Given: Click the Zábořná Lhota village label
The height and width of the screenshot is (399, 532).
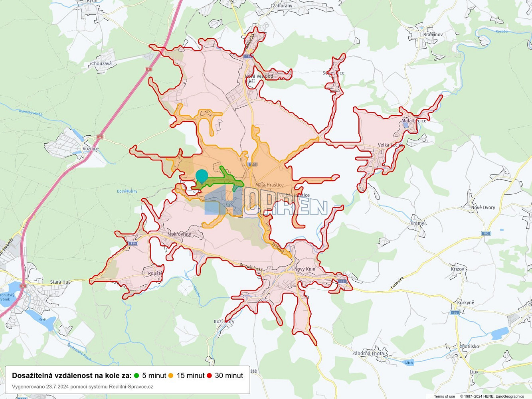Looking at the screenshot, I should [x=368, y=354].
